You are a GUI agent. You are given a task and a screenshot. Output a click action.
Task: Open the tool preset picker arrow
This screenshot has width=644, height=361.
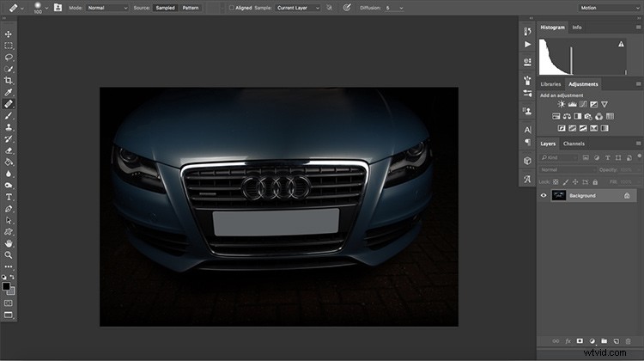pos(21,8)
